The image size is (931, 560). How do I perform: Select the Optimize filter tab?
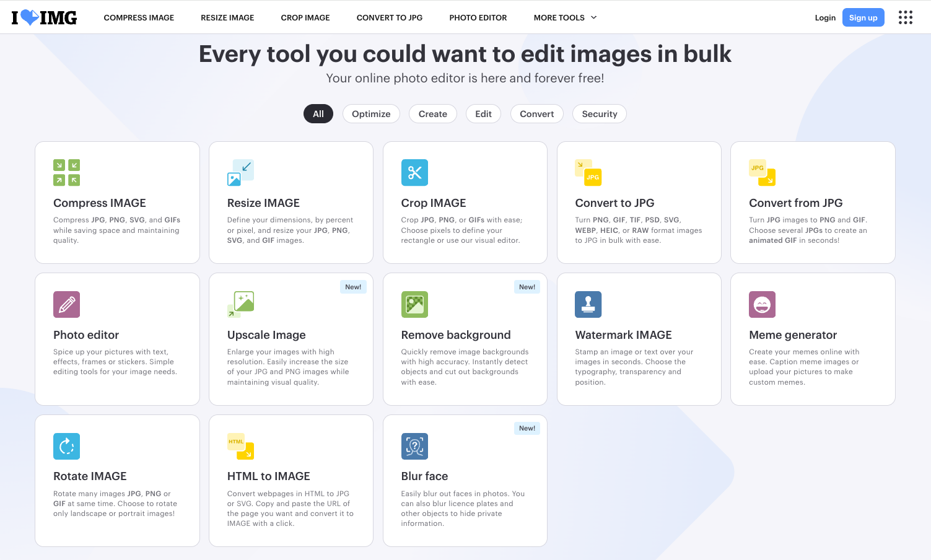coord(371,114)
